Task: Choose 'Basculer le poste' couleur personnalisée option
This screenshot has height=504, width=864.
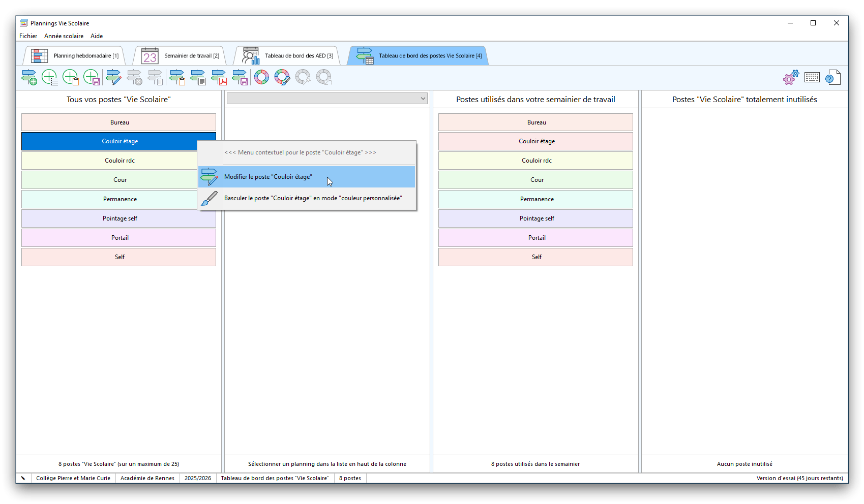Action: [313, 198]
